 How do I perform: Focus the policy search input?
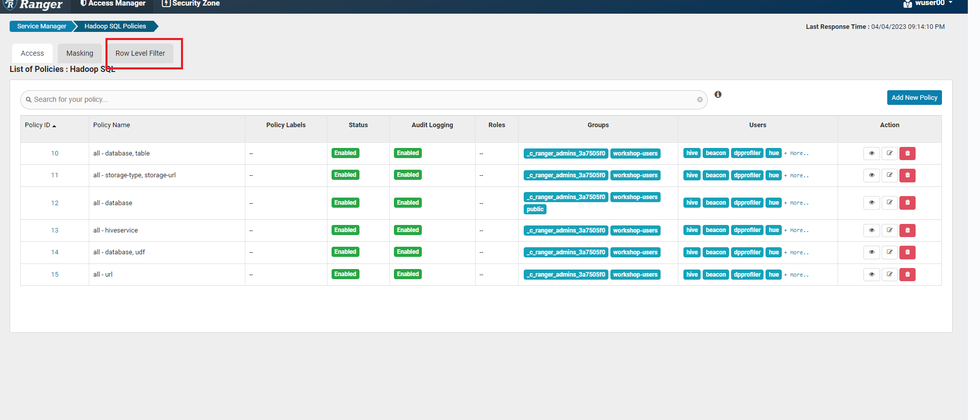click(364, 100)
